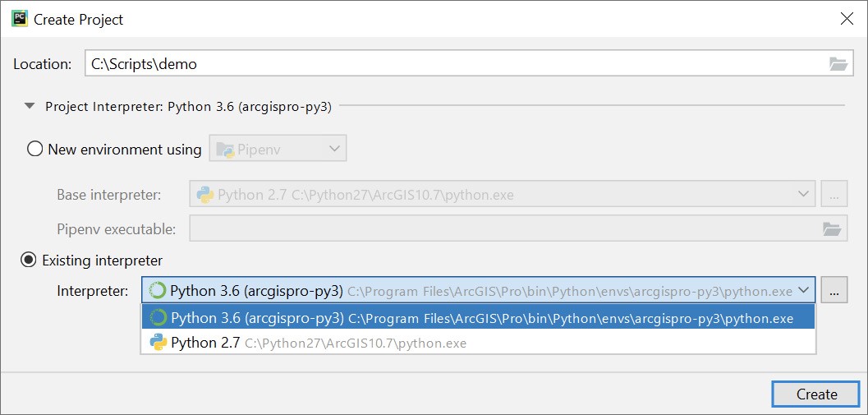Click the Pipenv folder icon in environment dropdown
The width and height of the screenshot is (868, 415).
[x=225, y=149]
